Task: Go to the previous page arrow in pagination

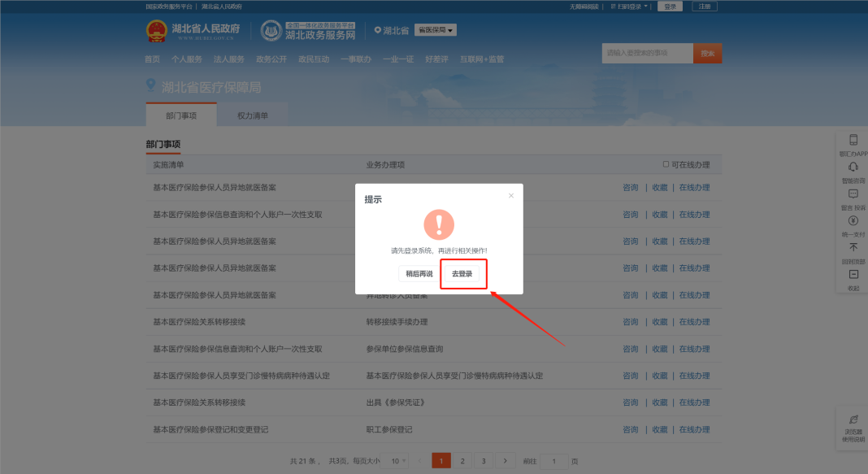Action: tap(419, 461)
